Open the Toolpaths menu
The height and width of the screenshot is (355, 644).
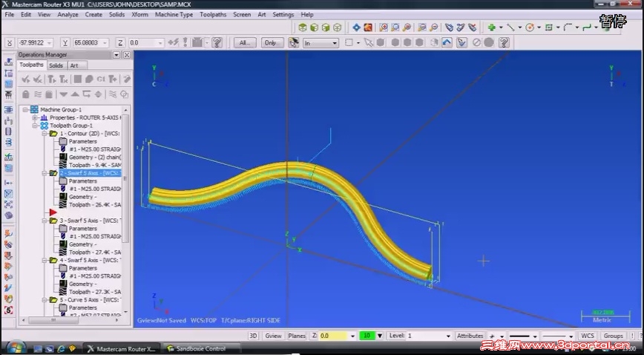pyautogui.click(x=213, y=14)
